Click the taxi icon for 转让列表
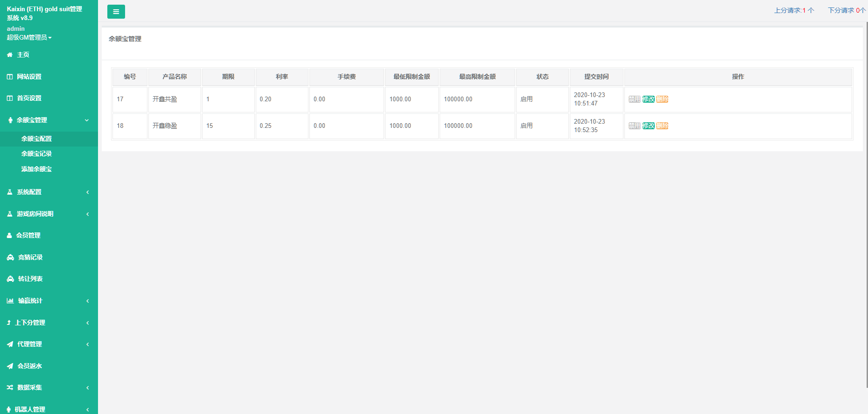 pyautogui.click(x=10, y=279)
